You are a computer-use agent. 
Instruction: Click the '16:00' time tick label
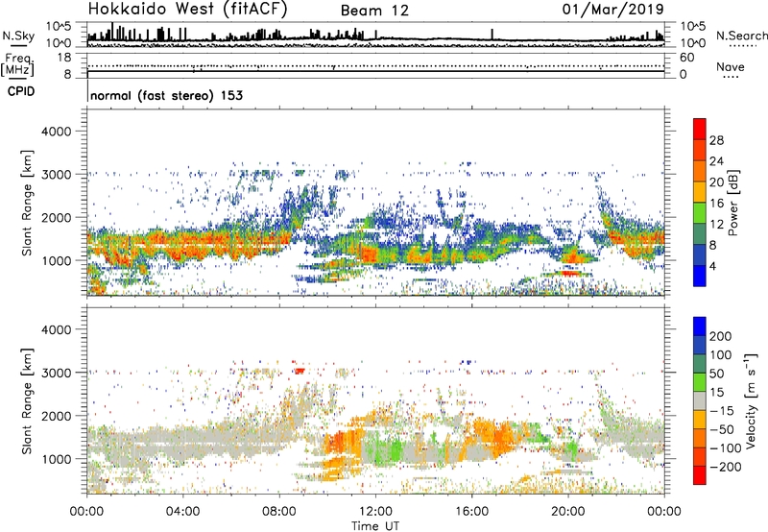tap(471, 512)
